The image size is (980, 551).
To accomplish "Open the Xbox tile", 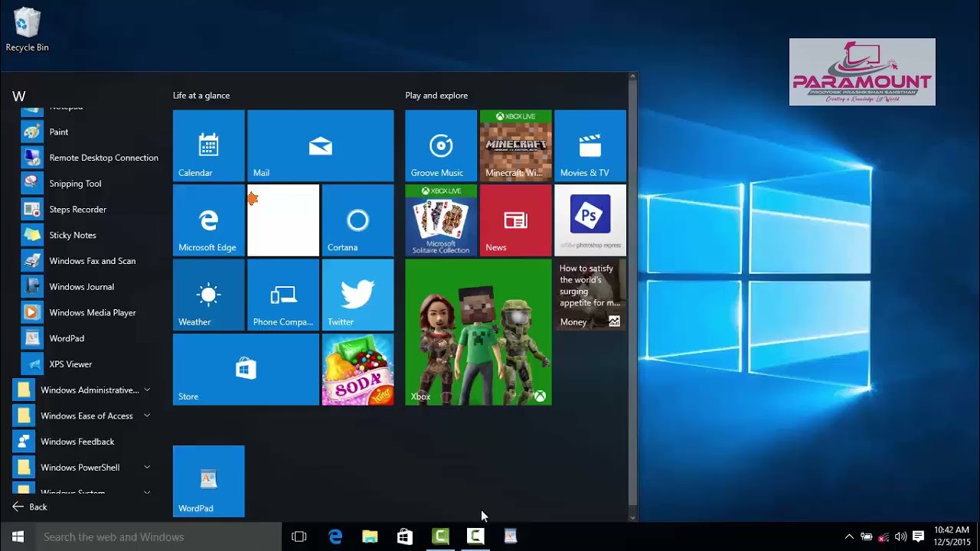I will [x=479, y=332].
